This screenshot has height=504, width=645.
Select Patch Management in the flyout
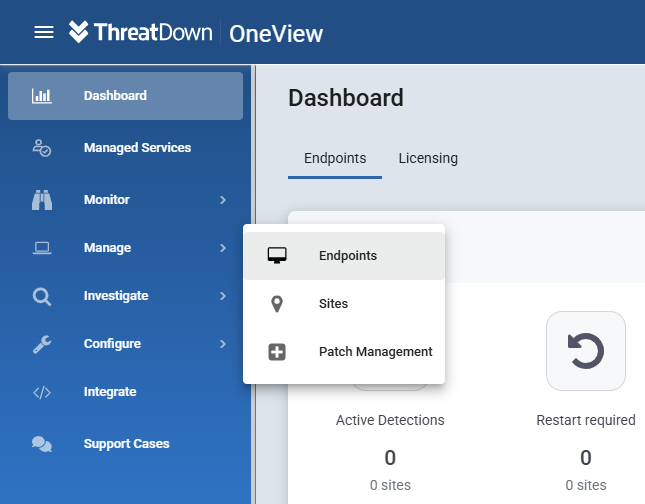(344, 352)
